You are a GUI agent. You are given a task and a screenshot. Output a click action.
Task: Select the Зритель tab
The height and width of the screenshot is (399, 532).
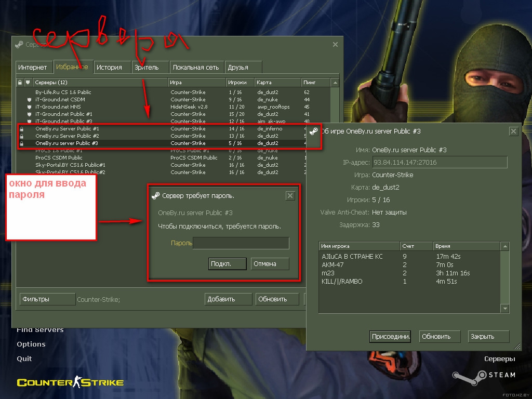[x=150, y=67]
